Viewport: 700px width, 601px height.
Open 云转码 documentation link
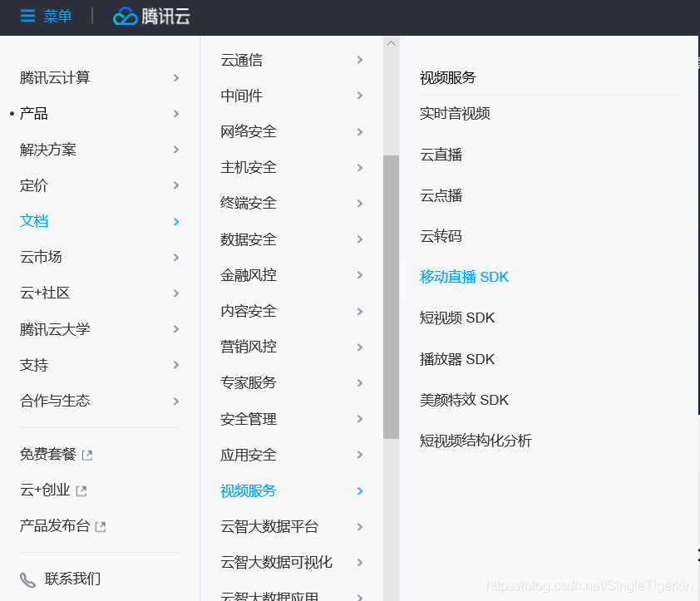441,236
